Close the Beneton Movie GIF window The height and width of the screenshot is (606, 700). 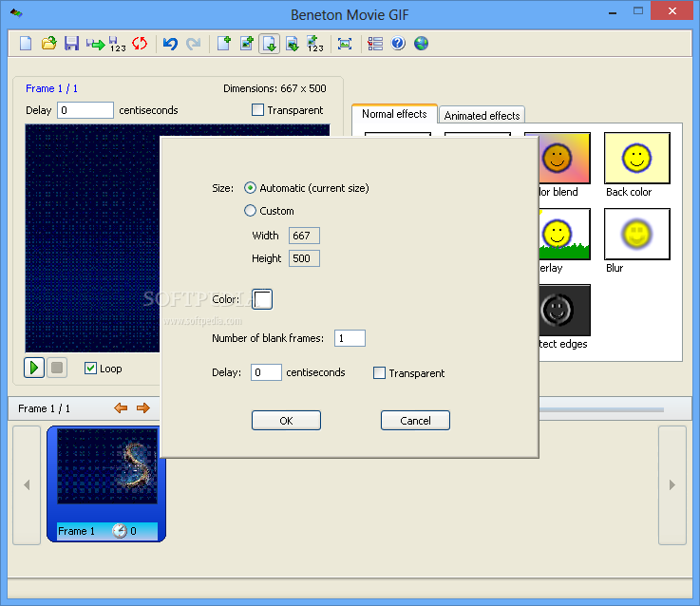click(x=672, y=10)
